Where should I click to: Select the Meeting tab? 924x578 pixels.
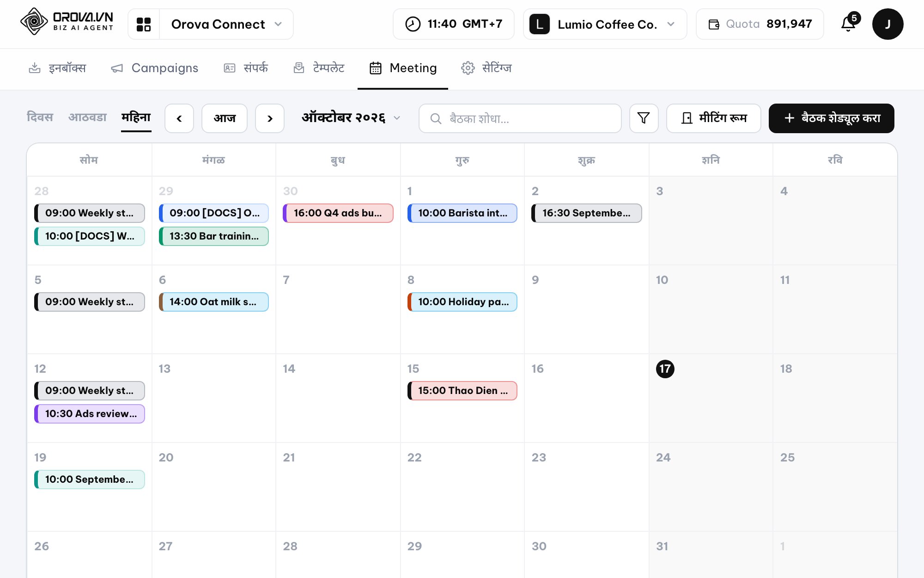click(x=403, y=68)
